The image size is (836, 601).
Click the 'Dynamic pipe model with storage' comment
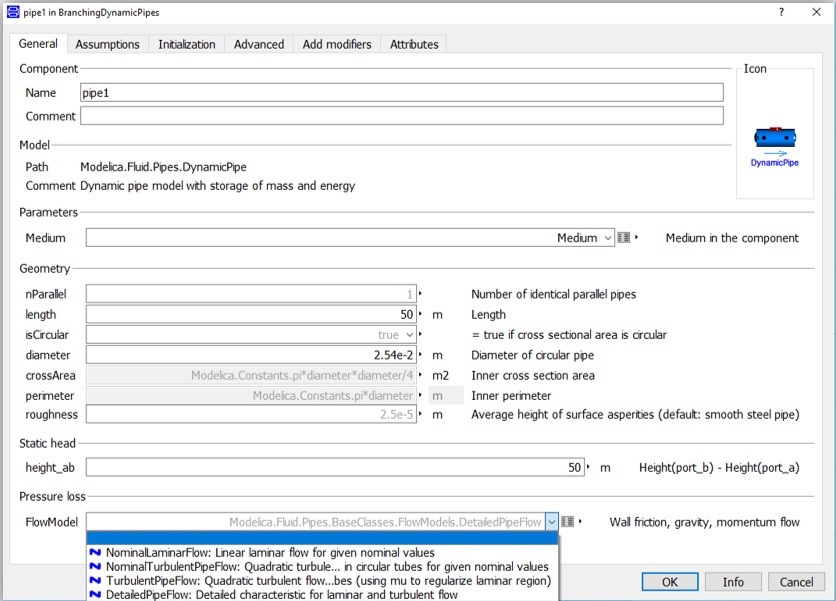218,186
